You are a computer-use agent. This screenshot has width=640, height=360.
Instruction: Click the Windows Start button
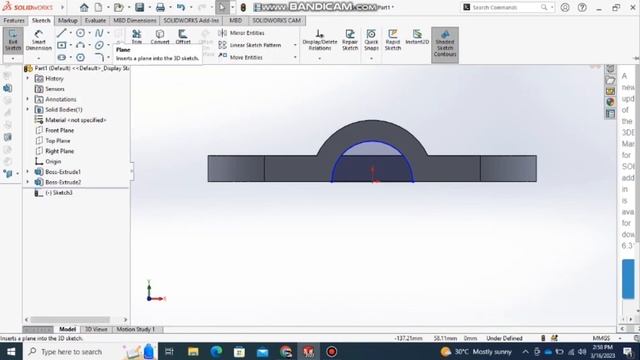11,351
